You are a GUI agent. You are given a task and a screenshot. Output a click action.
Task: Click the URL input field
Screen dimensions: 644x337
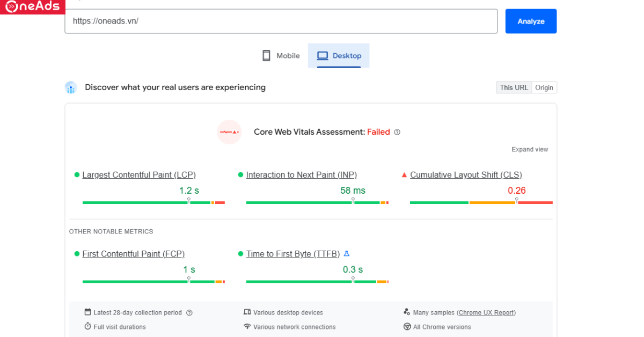tap(281, 21)
